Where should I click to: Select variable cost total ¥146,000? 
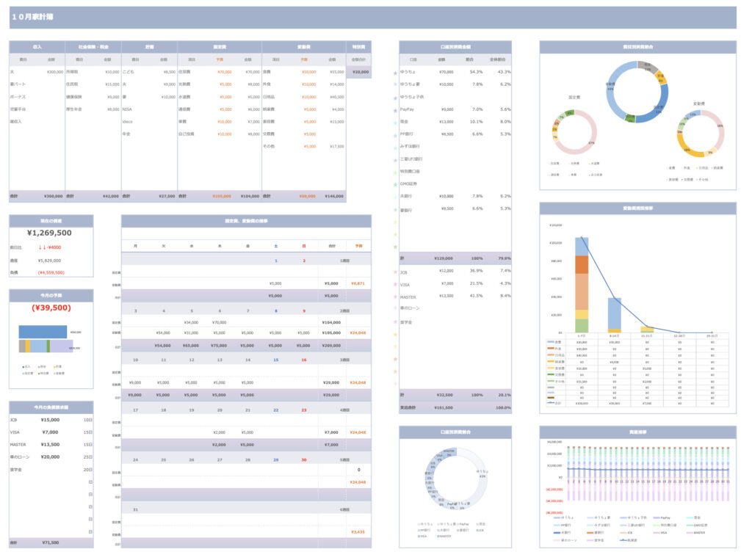[x=334, y=196]
